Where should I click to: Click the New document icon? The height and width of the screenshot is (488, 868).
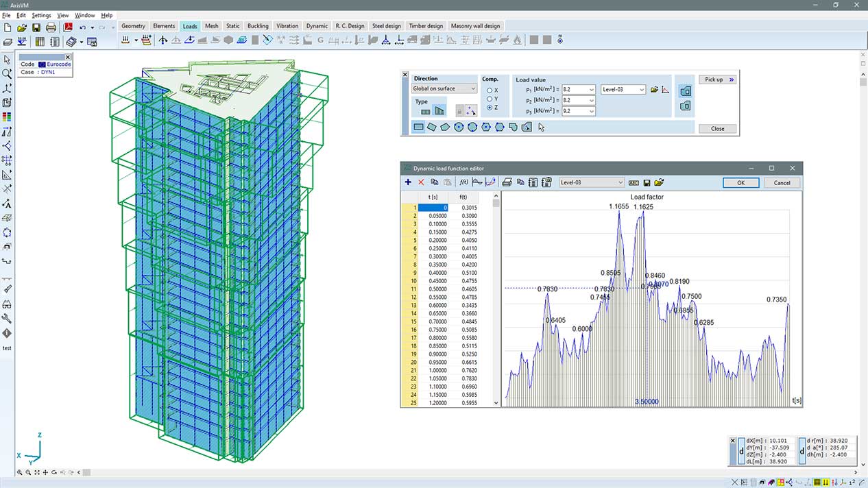[8, 27]
